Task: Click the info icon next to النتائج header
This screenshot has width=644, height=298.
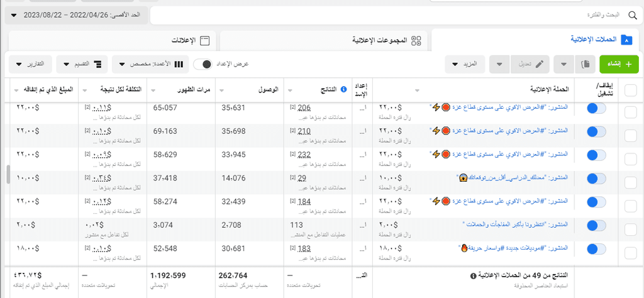Action: click(x=344, y=89)
